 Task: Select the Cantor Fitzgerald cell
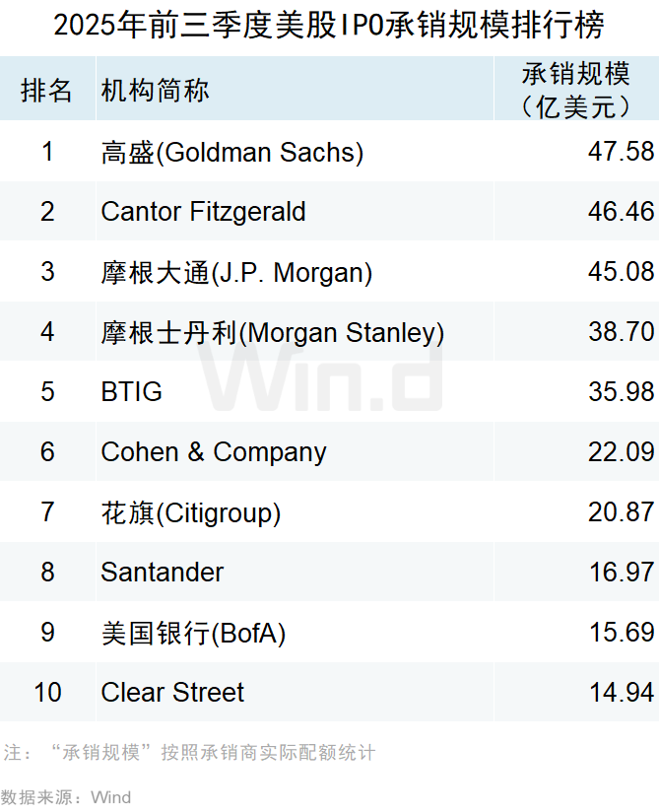tap(204, 212)
